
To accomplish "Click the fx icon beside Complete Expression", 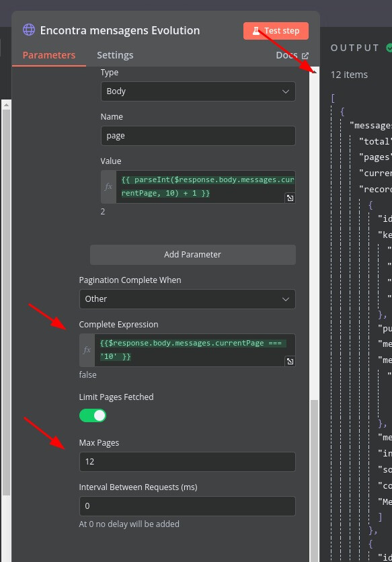I will click(x=87, y=350).
